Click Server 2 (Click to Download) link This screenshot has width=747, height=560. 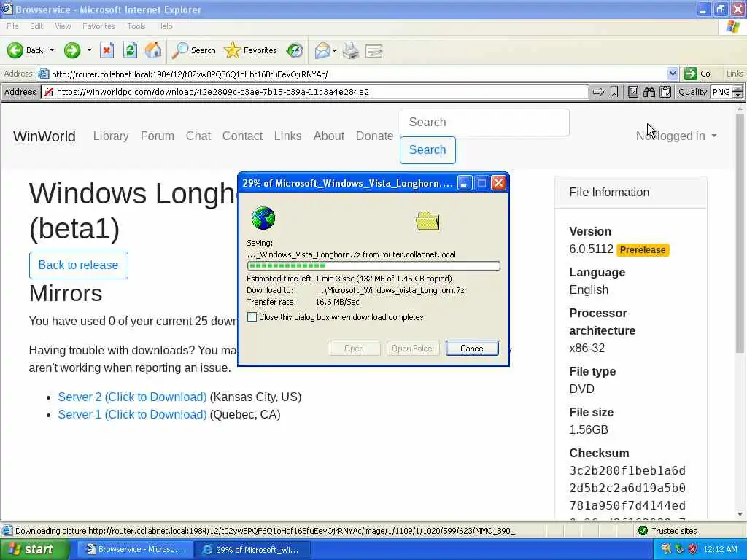133,397
